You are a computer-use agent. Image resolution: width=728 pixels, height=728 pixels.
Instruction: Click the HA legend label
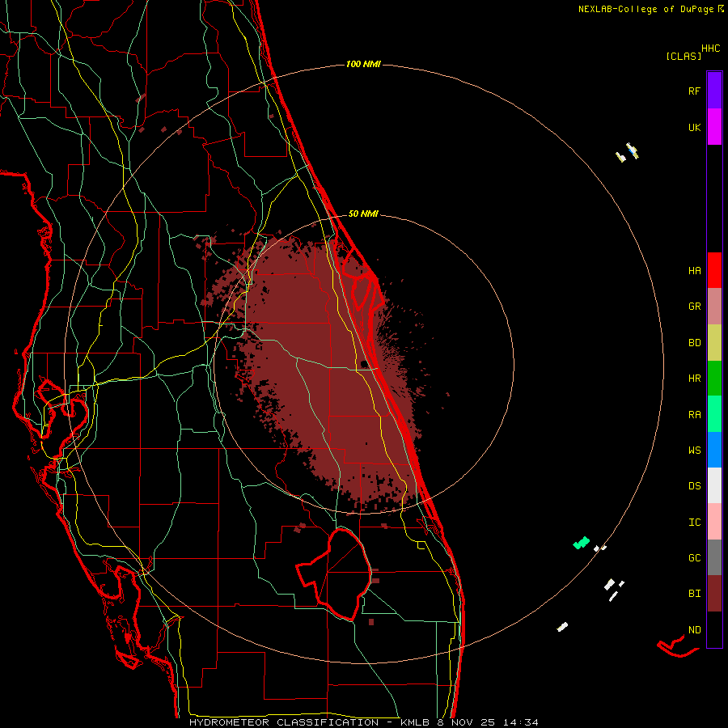694,270
